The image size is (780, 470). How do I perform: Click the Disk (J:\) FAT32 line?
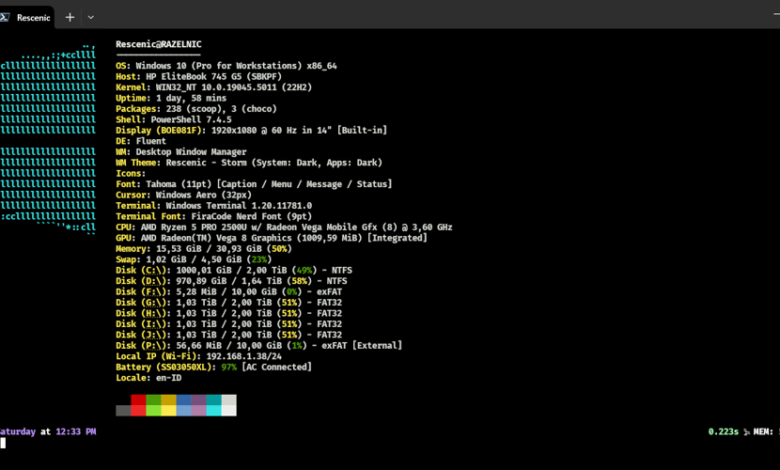229,335
